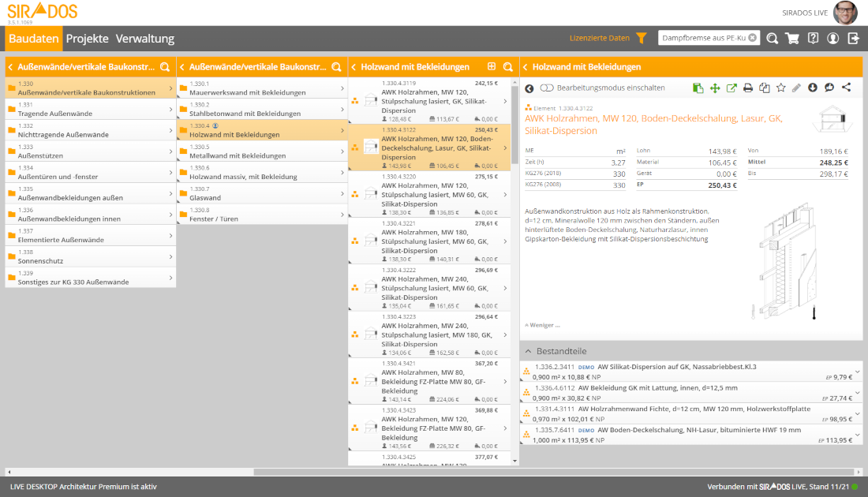Screen dimensions: 868x497
Task: Switch to the Verwaltung tab
Action: tap(144, 39)
